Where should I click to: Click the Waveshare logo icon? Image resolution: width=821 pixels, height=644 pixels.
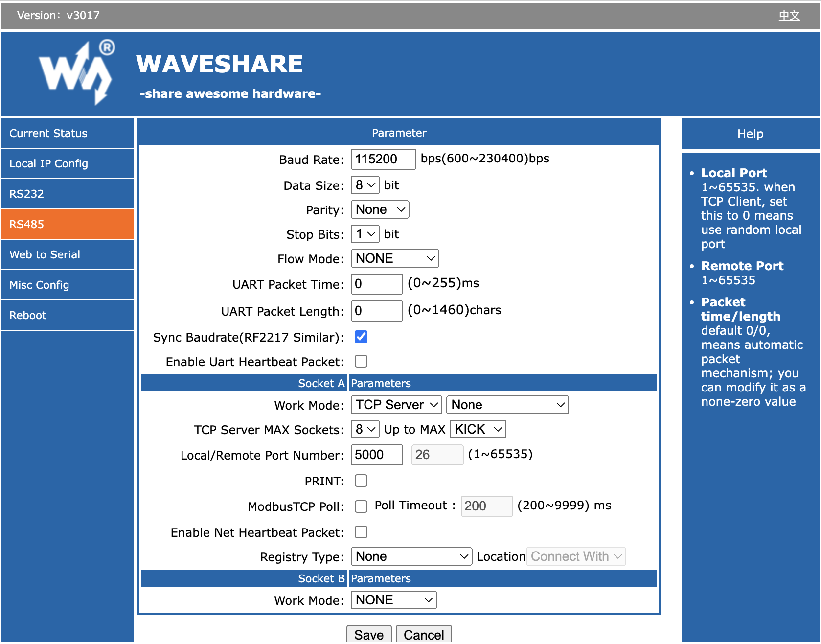click(77, 72)
